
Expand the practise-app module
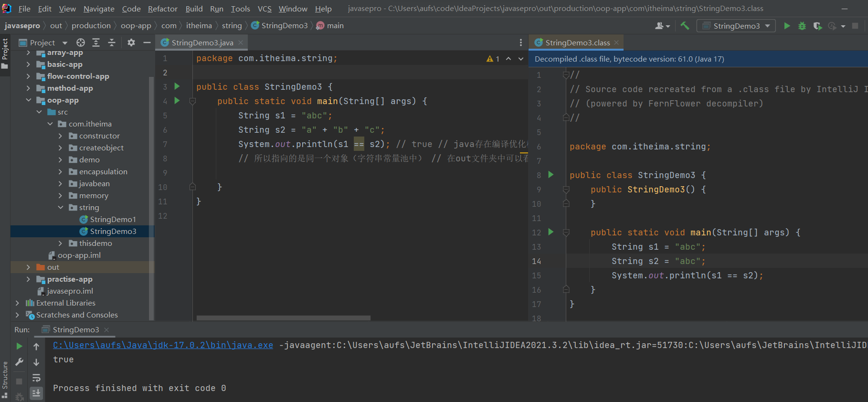(28, 279)
